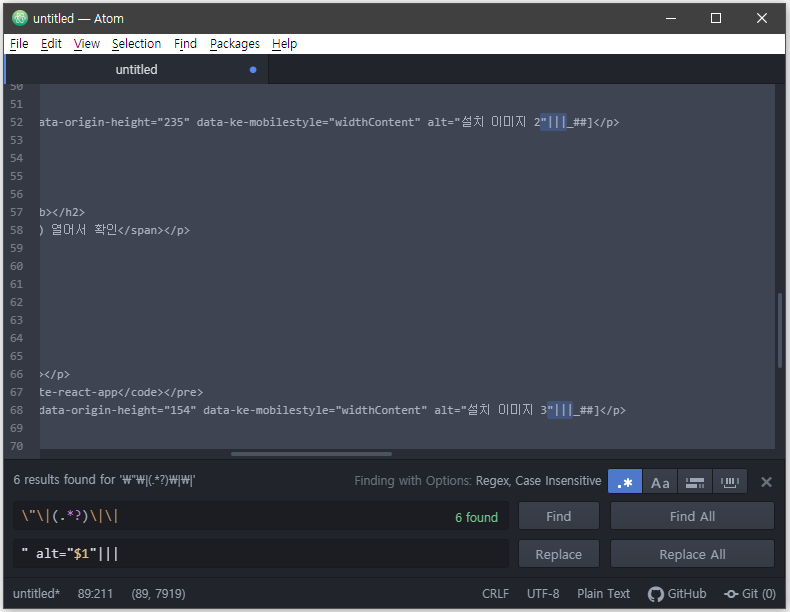
Task: Click the Find button
Action: point(559,516)
